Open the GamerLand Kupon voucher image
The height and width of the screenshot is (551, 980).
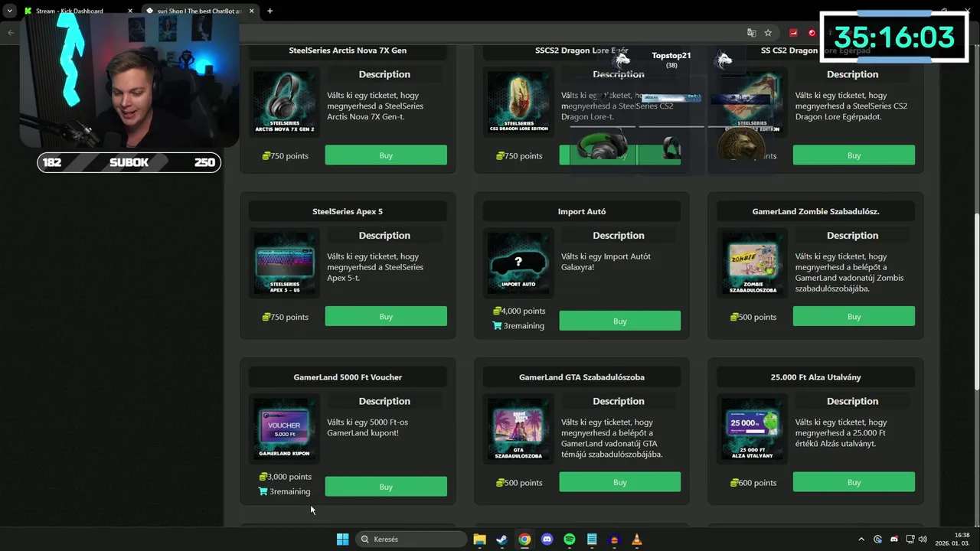(285, 429)
